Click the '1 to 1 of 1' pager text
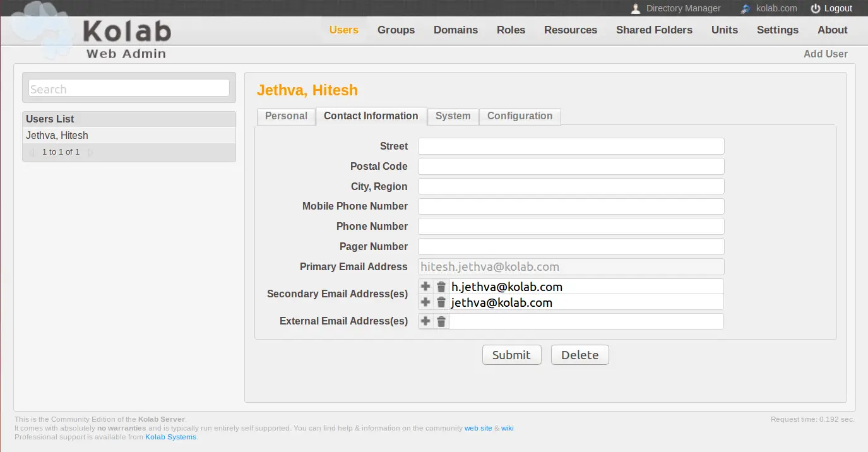 click(x=61, y=152)
